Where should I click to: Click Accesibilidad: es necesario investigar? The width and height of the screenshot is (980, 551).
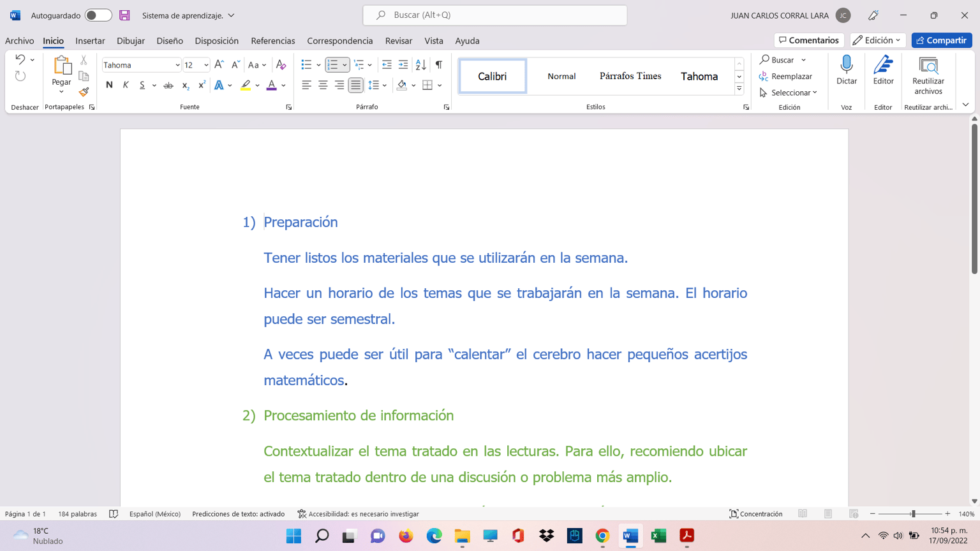click(x=359, y=514)
